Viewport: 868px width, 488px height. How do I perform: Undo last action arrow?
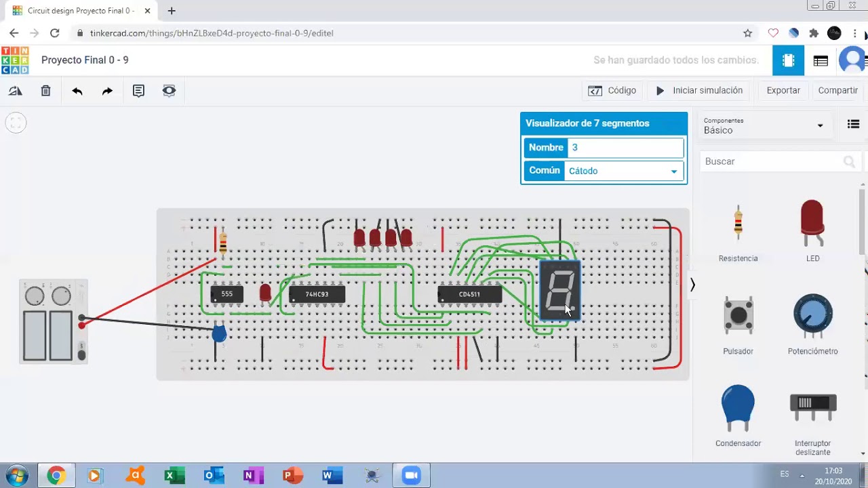click(x=77, y=91)
